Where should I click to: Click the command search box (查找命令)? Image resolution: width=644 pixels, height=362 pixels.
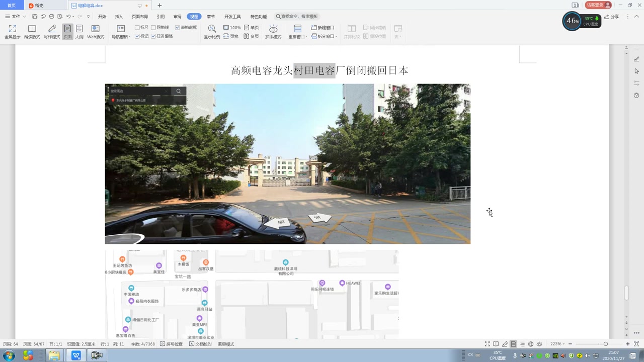297,17
